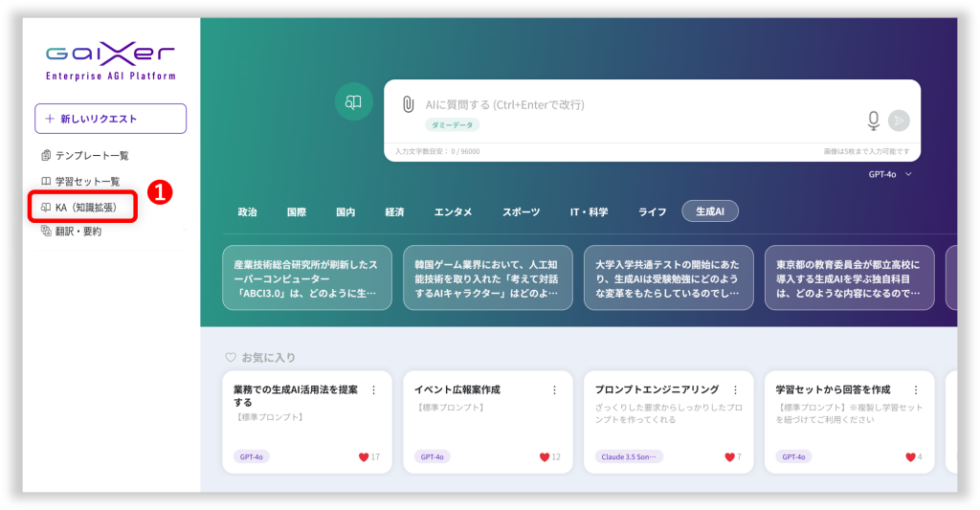980x510 pixels.
Task: Expand the GPT-4o model dropdown
Action: click(x=890, y=174)
